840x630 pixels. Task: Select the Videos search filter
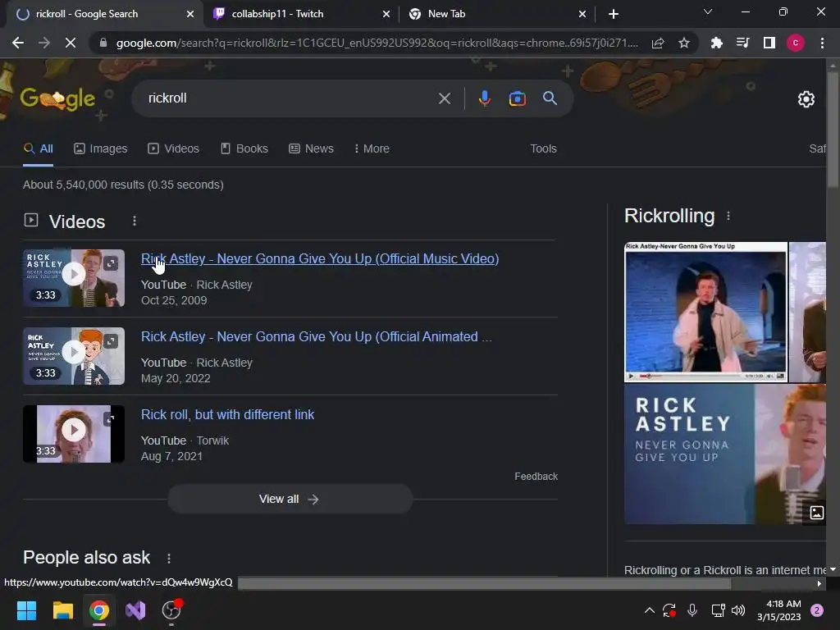coord(174,148)
